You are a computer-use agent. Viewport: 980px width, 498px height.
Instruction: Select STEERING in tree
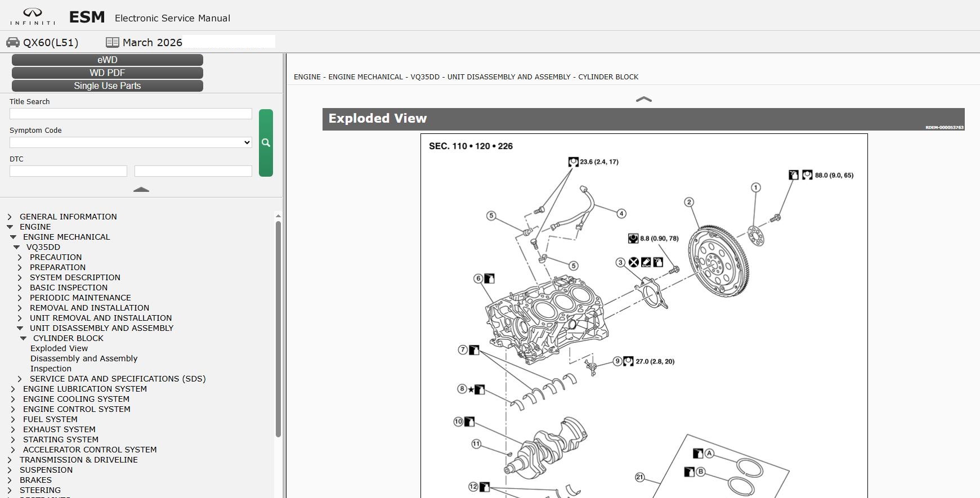tap(40, 490)
